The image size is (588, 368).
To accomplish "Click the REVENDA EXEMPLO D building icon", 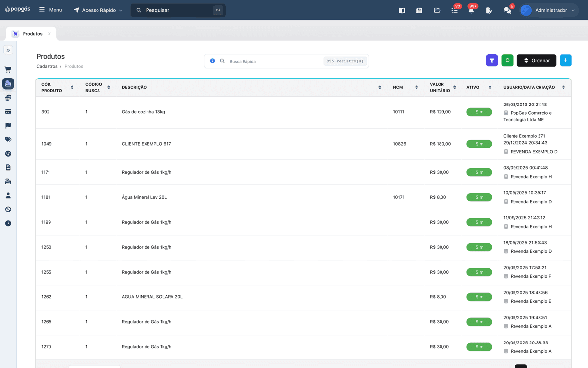I will (x=506, y=152).
